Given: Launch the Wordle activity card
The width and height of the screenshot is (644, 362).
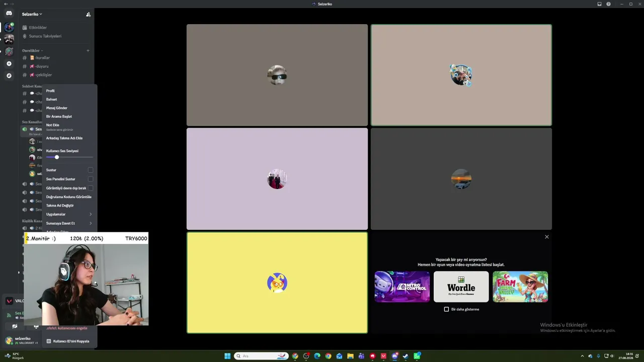Looking at the screenshot, I should tap(461, 287).
